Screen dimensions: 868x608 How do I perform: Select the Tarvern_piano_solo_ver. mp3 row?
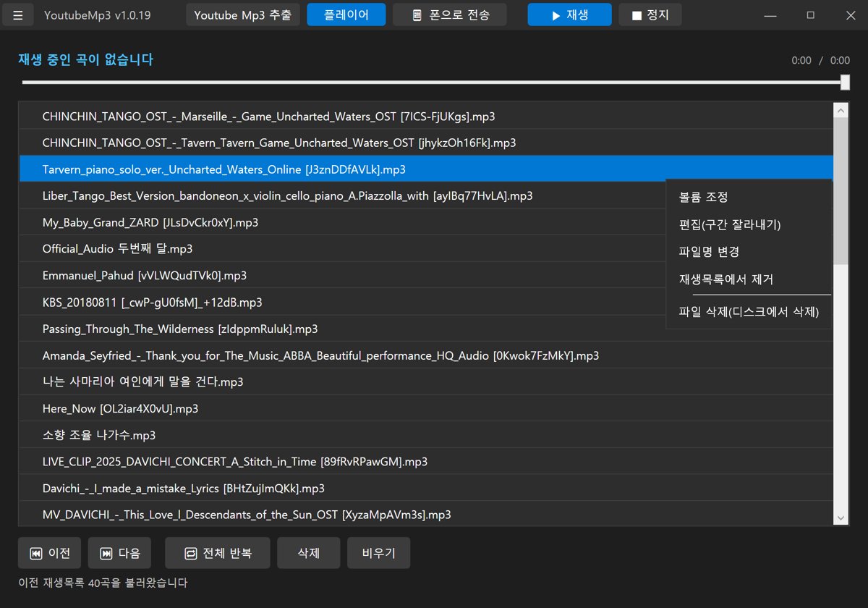pos(426,169)
